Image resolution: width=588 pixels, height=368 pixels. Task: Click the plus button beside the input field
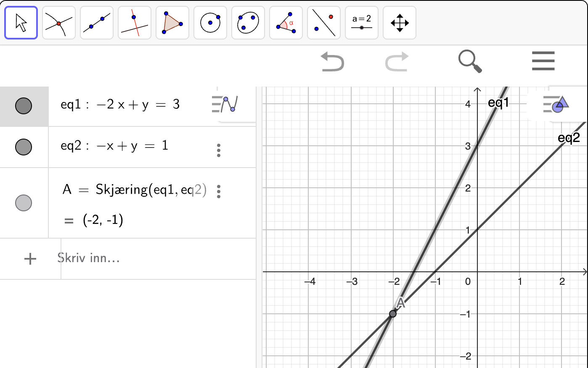30,259
